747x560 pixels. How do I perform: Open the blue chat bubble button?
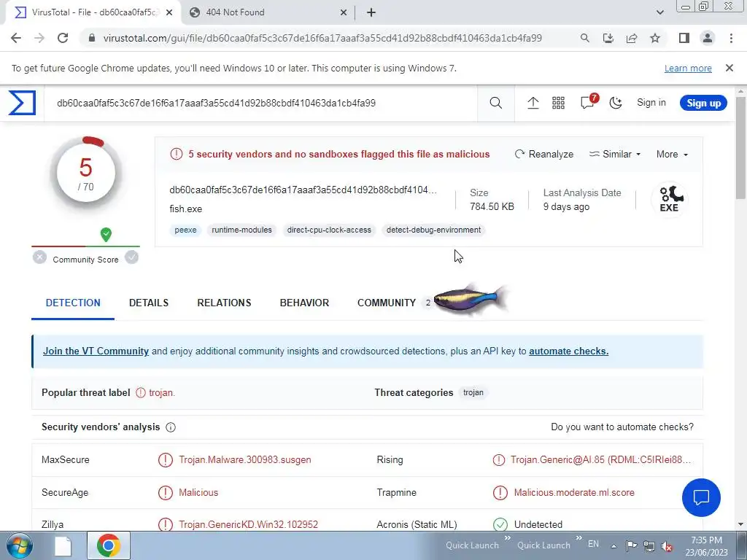point(701,497)
